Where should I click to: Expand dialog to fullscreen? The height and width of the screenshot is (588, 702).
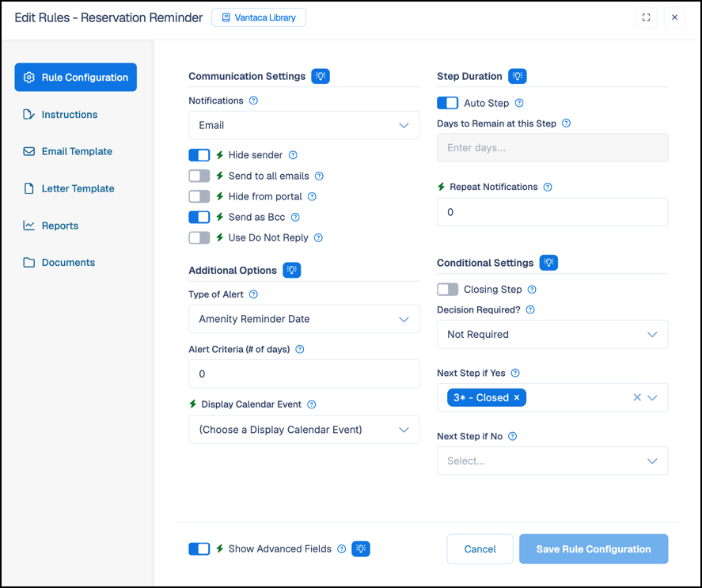coord(646,17)
